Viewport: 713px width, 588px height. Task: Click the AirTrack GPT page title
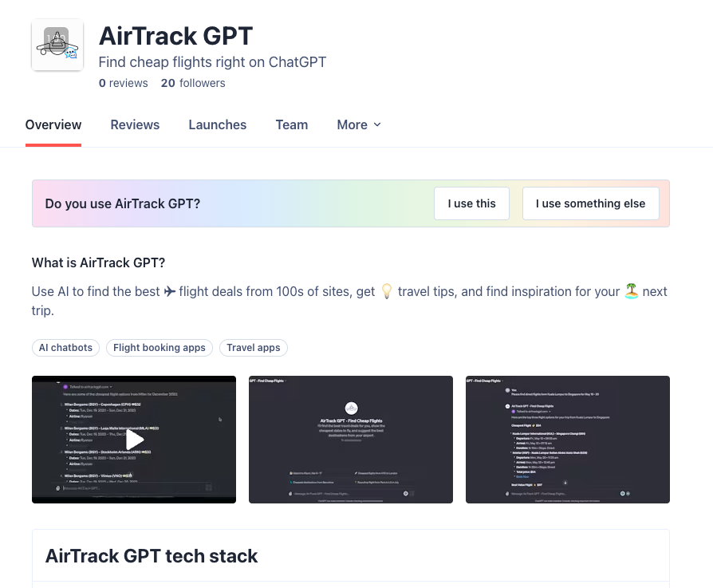tap(175, 36)
